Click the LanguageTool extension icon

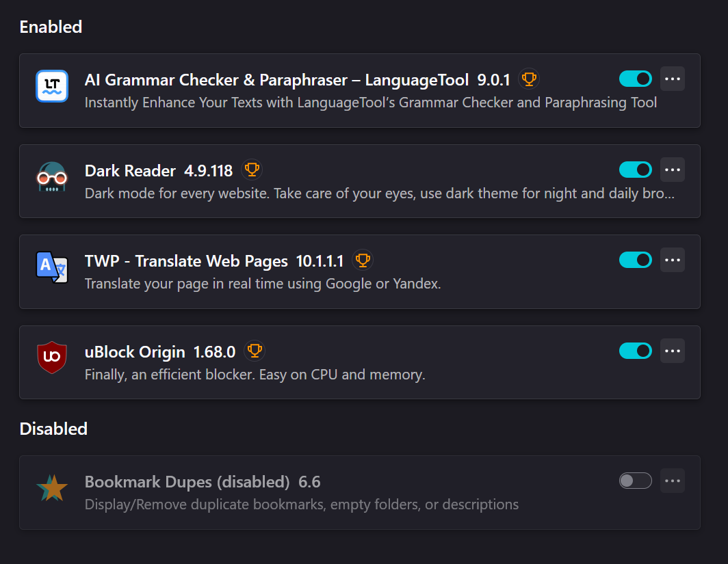pyautogui.click(x=52, y=86)
